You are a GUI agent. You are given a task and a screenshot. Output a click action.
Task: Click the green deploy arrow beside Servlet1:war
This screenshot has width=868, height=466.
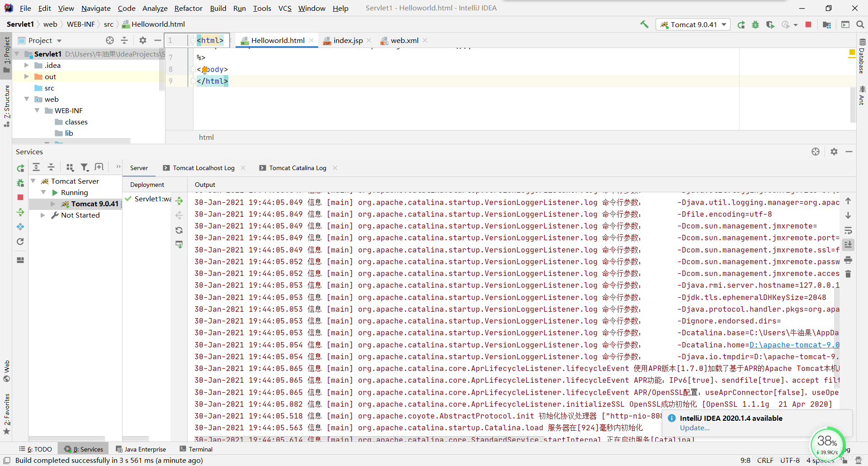179,200
